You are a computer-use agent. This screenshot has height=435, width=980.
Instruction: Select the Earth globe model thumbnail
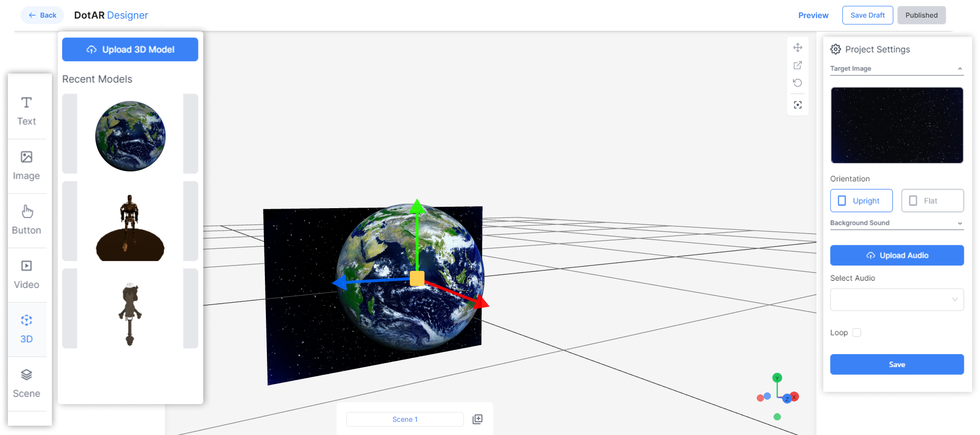pyautogui.click(x=130, y=136)
